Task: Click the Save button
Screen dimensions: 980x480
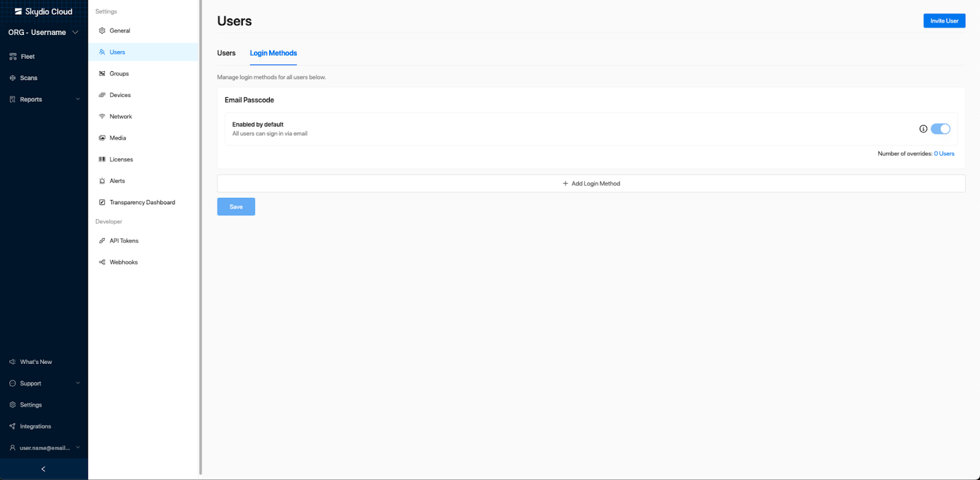Action: tap(236, 207)
